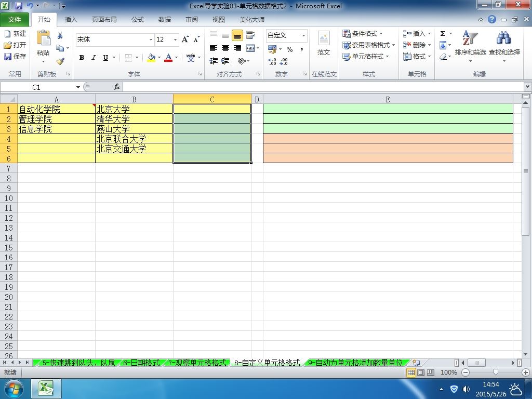
Task: Click the 打开 Open button
Action: click(15, 45)
